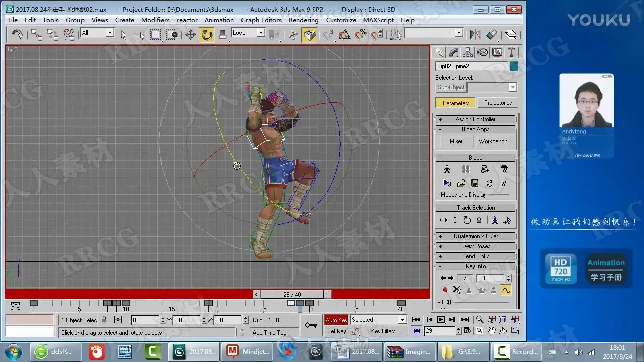Open the Animation menu
The width and height of the screenshot is (644, 362).
pyautogui.click(x=219, y=20)
